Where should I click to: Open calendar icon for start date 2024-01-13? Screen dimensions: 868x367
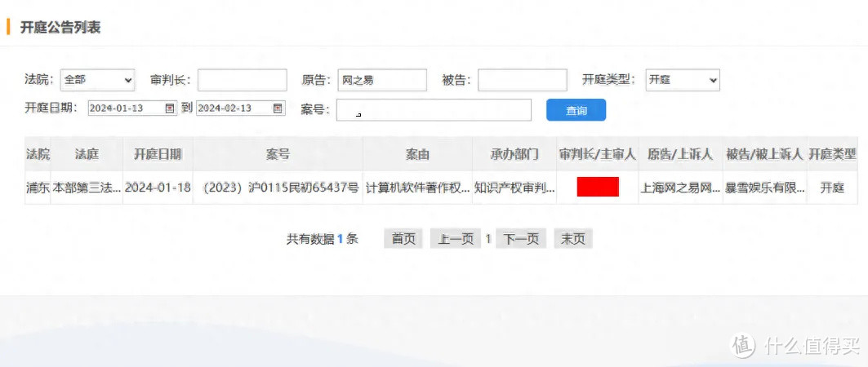click(x=170, y=108)
